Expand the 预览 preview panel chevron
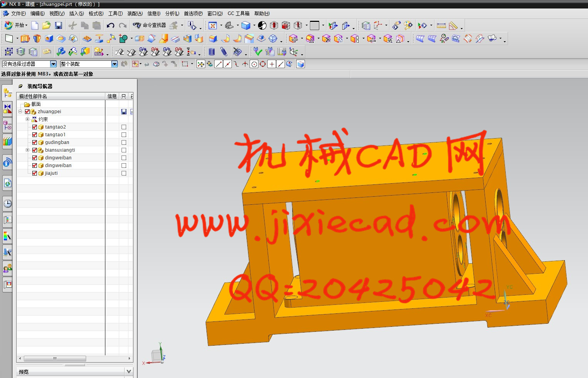Image resolution: width=588 pixels, height=378 pixels. click(x=129, y=371)
